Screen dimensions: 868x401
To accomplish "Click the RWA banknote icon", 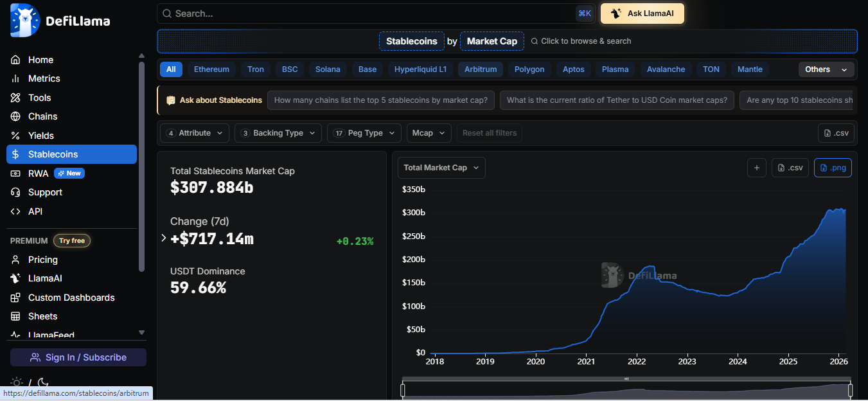I will coord(16,174).
